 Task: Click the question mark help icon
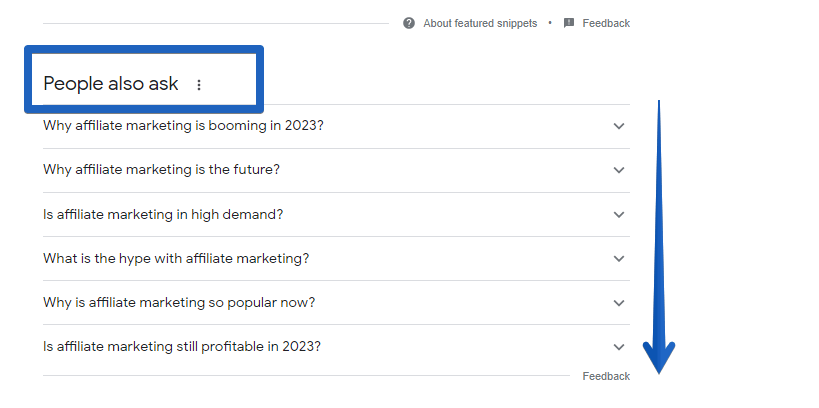(x=408, y=23)
